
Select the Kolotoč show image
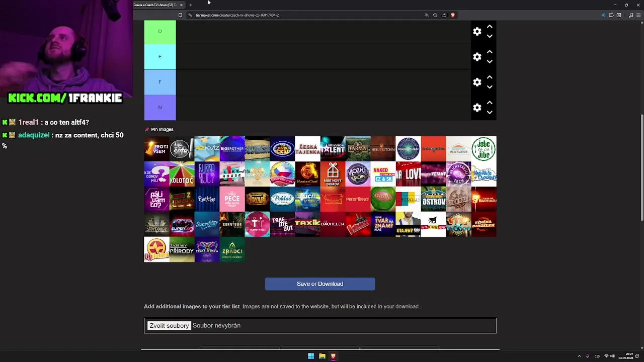point(182,174)
